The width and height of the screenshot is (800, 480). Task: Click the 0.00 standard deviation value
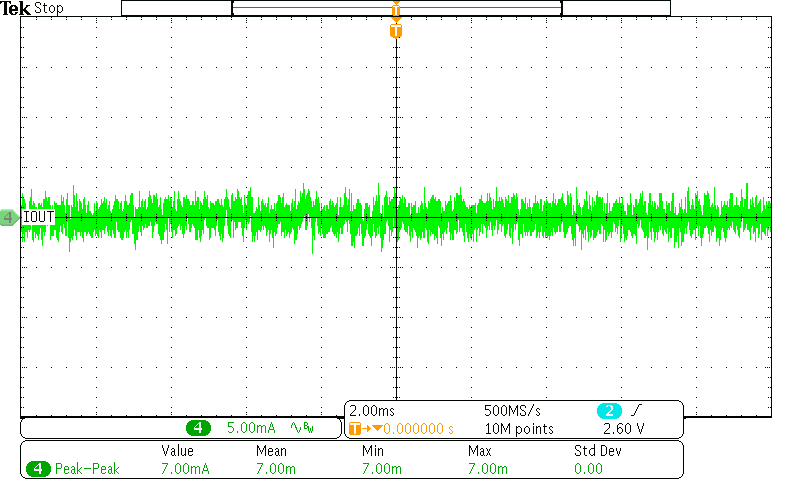pos(588,469)
